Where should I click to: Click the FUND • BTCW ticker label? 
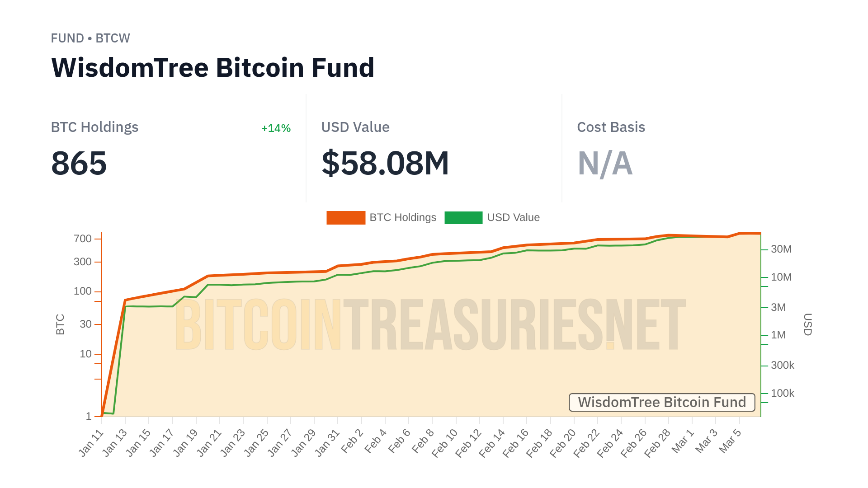coord(90,38)
